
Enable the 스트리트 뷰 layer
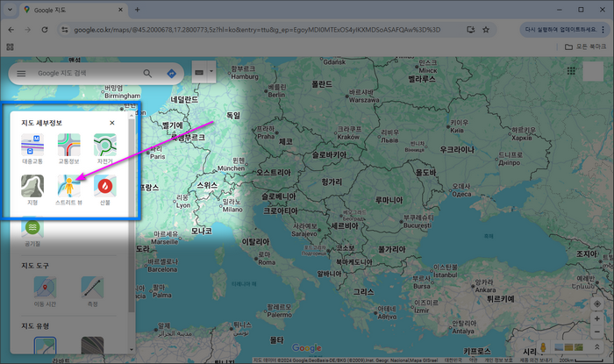point(69,190)
